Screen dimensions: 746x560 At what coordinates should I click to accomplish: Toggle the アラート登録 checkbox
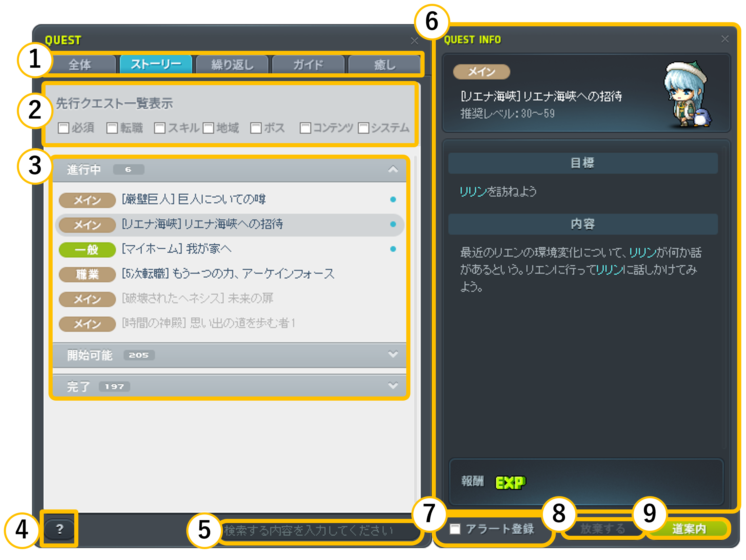[455, 529]
